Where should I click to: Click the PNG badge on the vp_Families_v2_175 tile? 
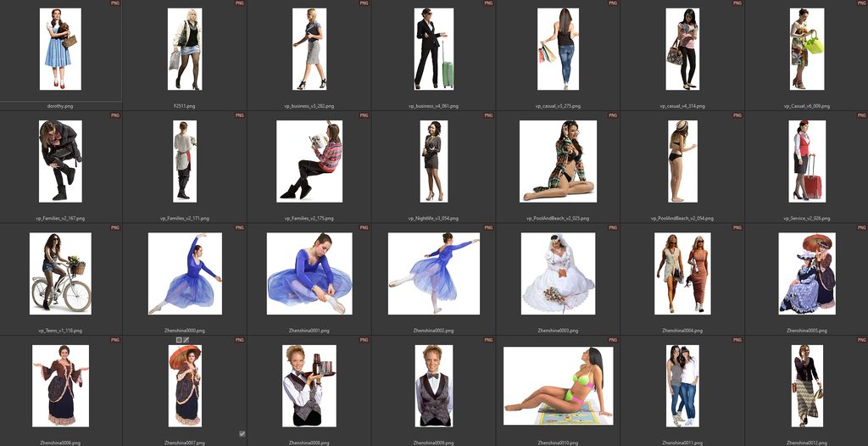pos(364,116)
